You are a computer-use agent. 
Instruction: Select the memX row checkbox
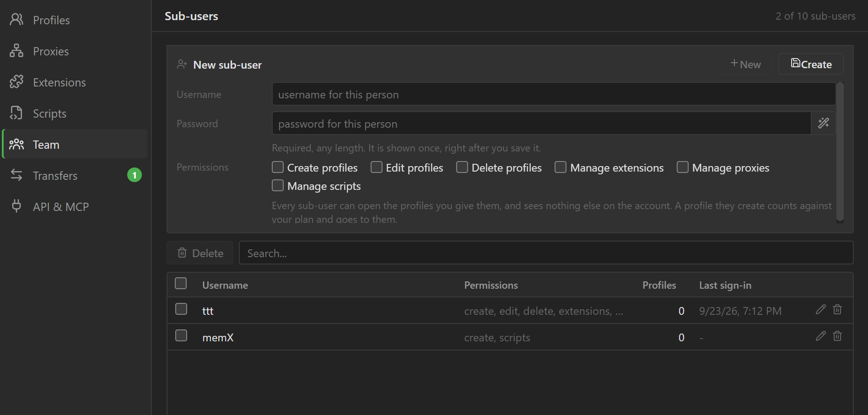[181, 335]
